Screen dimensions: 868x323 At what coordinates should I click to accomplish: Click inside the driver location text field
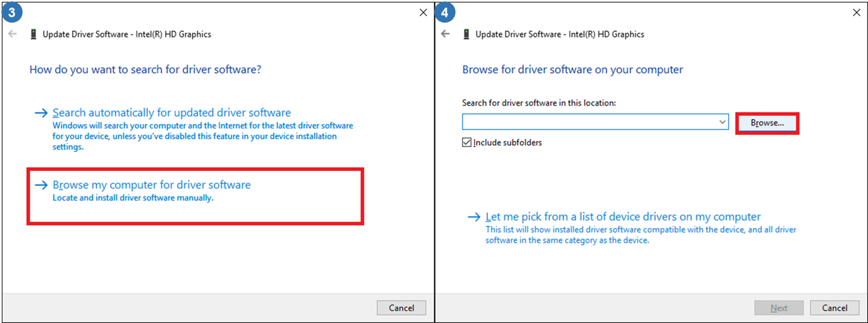click(589, 122)
